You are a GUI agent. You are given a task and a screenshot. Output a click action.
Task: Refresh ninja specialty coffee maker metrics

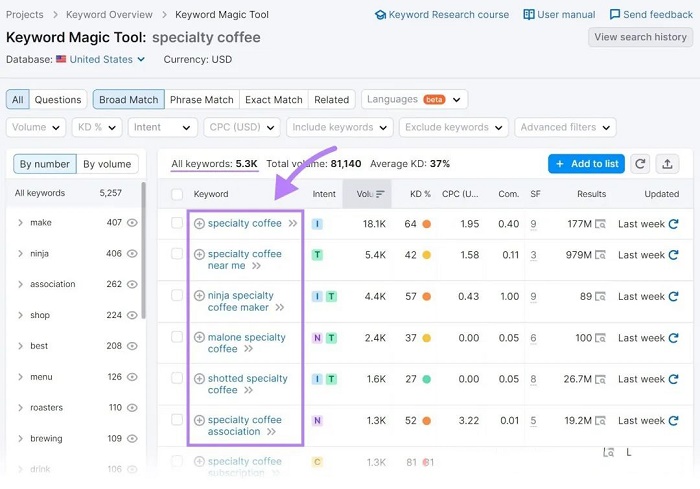tap(673, 296)
